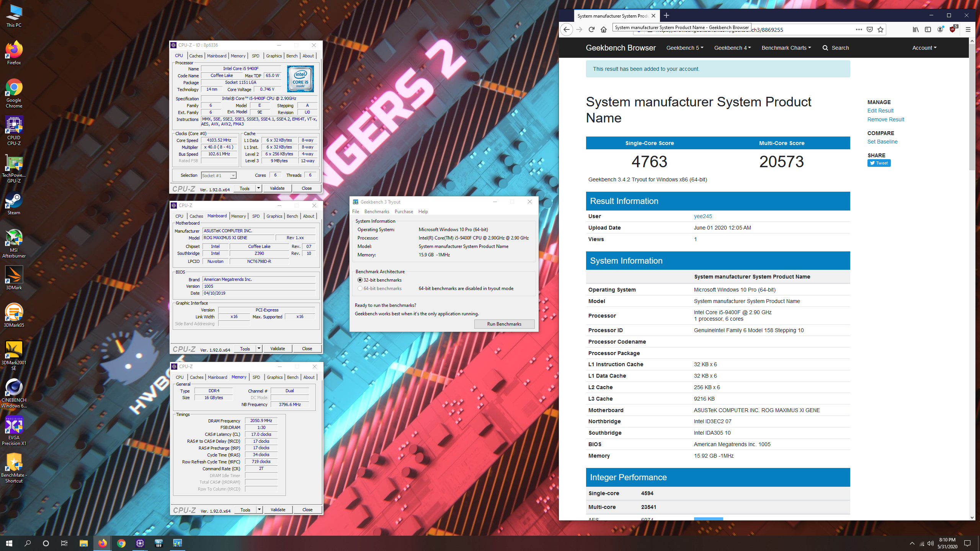Screen dimensions: 980x551
Task: Click Run Benchmarks button
Action: tap(504, 324)
